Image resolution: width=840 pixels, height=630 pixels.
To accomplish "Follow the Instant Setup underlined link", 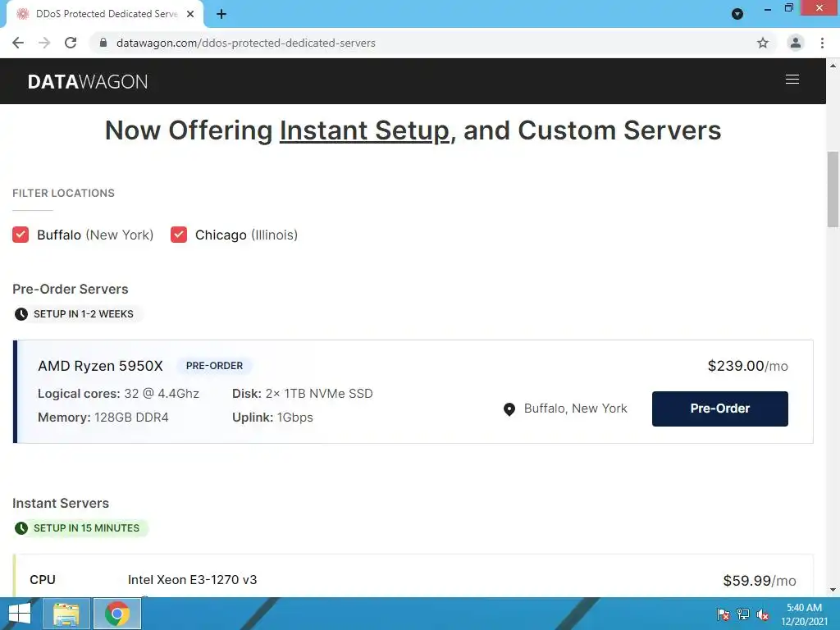I will 364,130.
